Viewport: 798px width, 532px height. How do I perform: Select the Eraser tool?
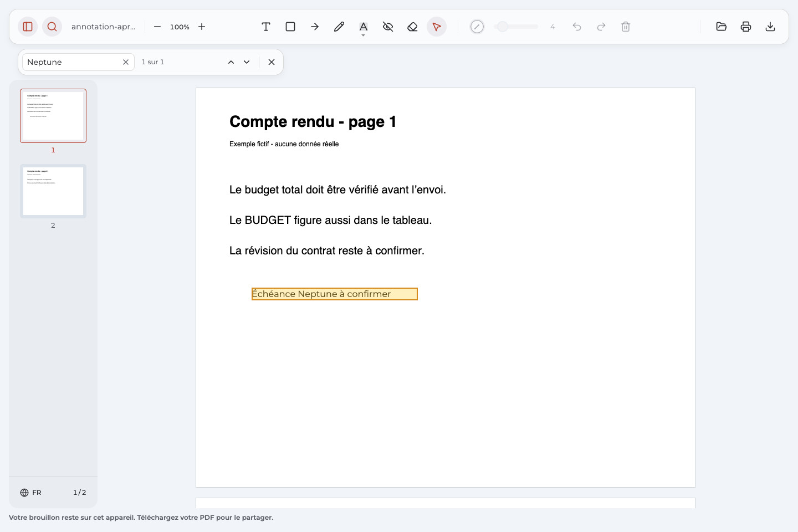click(412, 27)
